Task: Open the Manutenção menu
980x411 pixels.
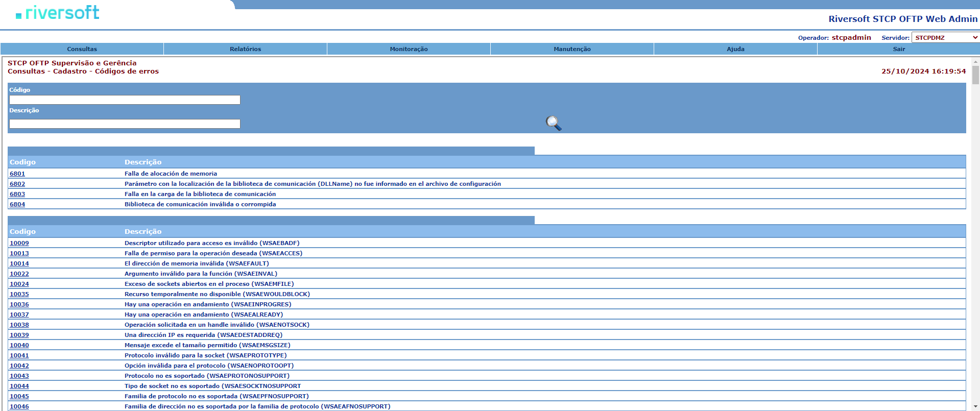Action: click(x=572, y=49)
